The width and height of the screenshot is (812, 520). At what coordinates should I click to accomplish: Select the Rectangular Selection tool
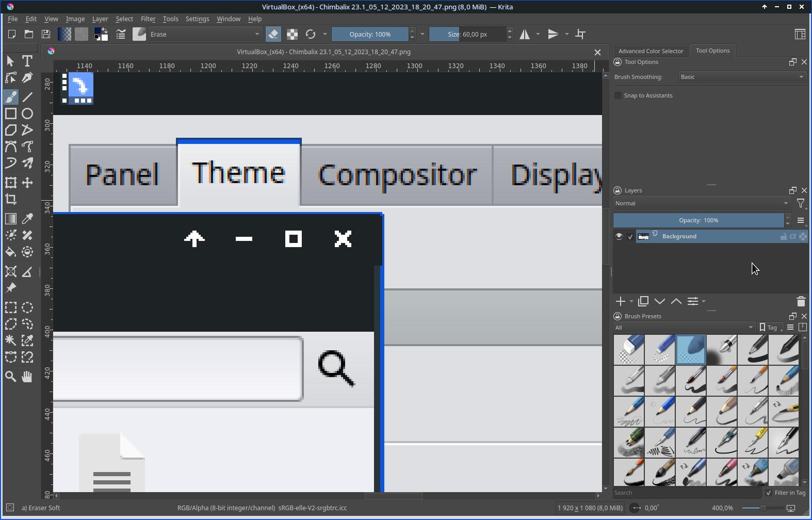[x=11, y=307]
